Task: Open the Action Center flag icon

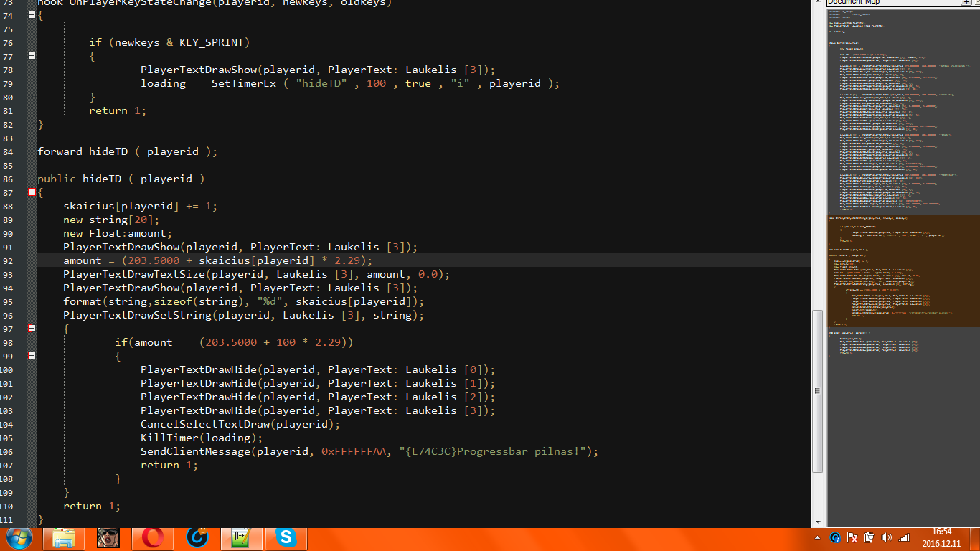Action: (x=852, y=537)
